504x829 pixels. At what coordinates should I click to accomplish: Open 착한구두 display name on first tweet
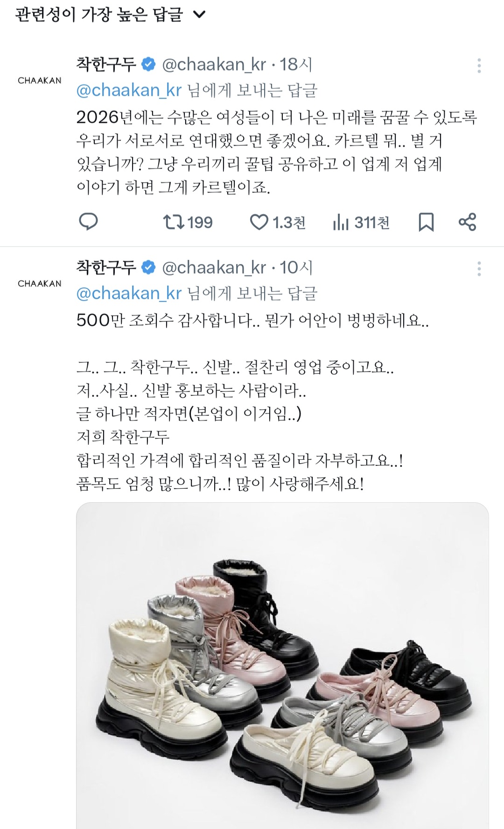click(106, 64)
